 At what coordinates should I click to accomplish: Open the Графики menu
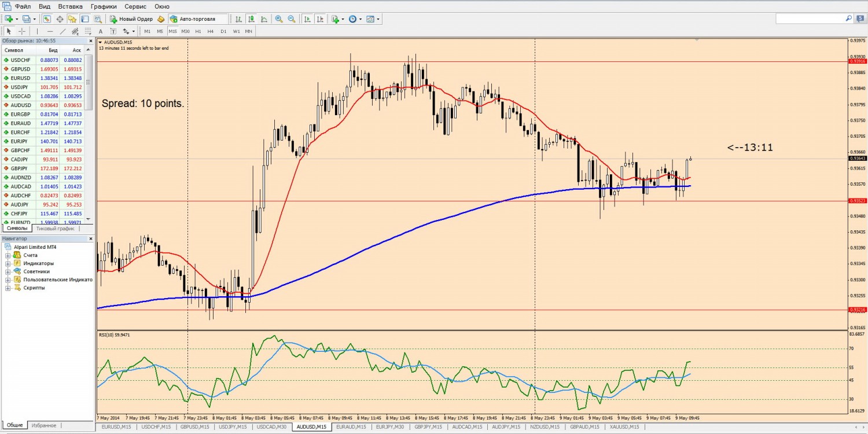pyautogui.click(x=104, y=6)
